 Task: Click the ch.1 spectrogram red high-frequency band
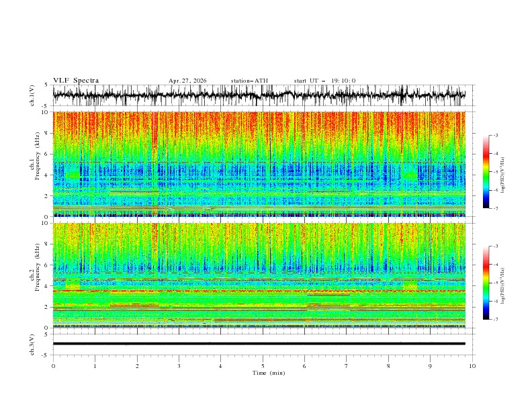click(259, 124)
